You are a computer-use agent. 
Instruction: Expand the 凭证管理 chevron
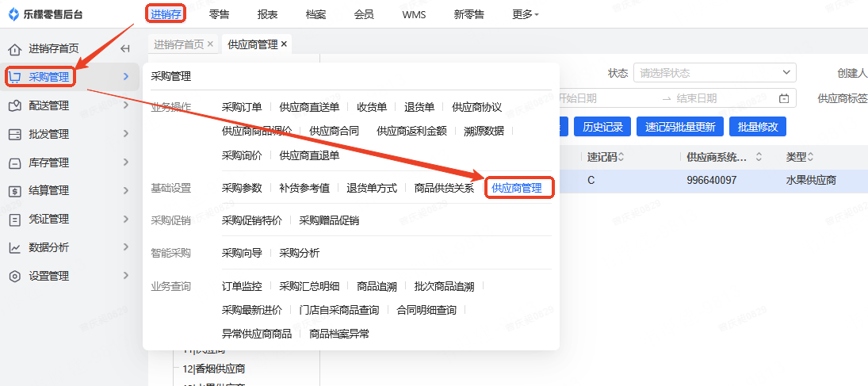click(x=126, y=219)
